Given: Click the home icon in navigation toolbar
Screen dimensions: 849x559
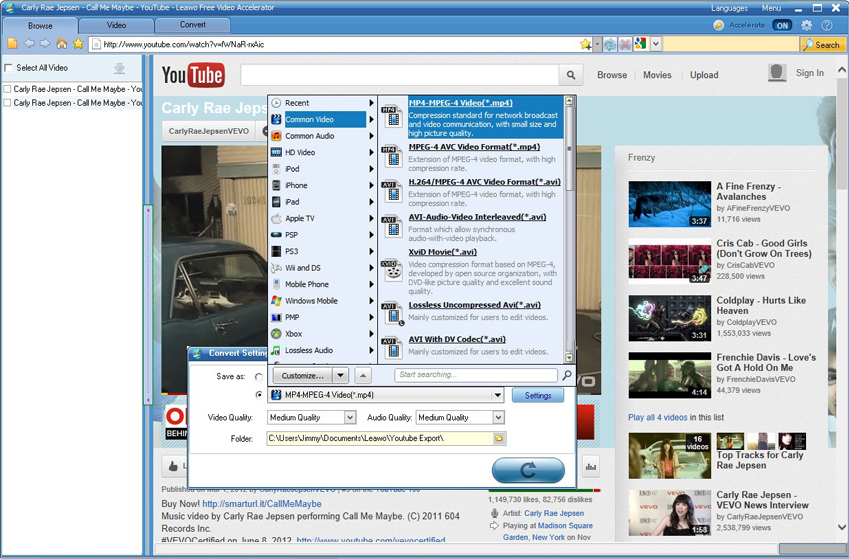Looking at the screenshot, I should click(x=62, y=44).
